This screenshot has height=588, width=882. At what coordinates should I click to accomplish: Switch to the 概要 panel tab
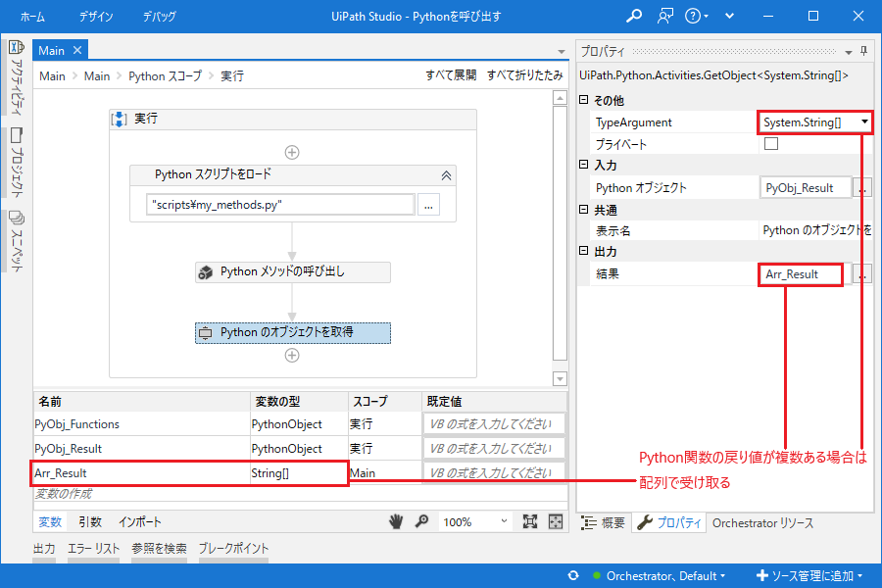click(603, 523)
